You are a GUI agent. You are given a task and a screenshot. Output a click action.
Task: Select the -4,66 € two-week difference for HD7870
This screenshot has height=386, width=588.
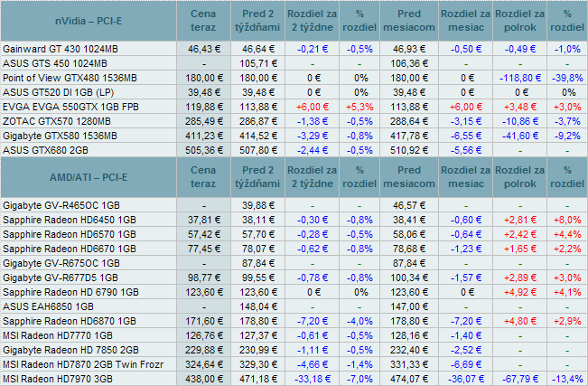313,364
